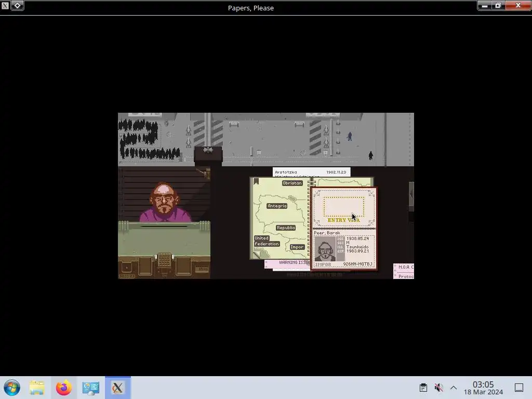This screenshot has width=532, height=399.
Task: Click the WARNING ISSUED citation slip
Action: click(x=287, y=263)
